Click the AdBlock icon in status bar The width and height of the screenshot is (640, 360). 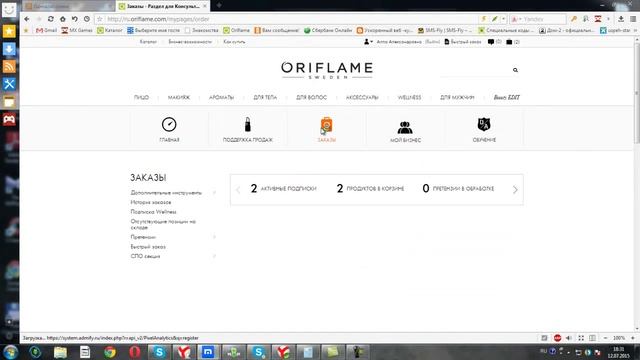(557, 338)
